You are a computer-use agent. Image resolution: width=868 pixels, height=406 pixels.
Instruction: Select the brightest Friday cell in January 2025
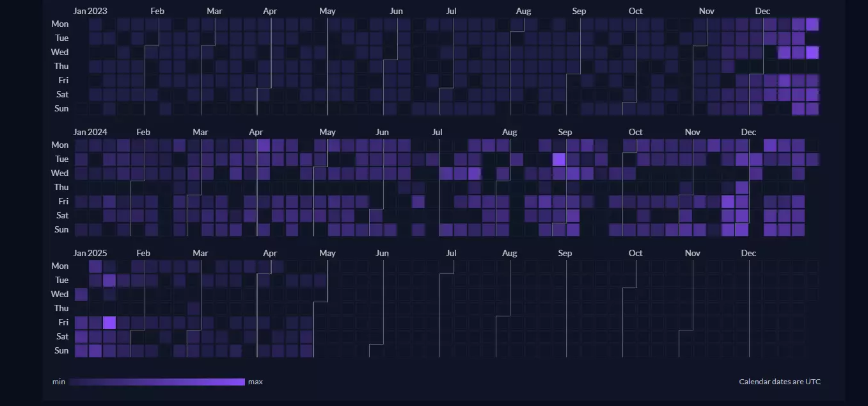109,322
